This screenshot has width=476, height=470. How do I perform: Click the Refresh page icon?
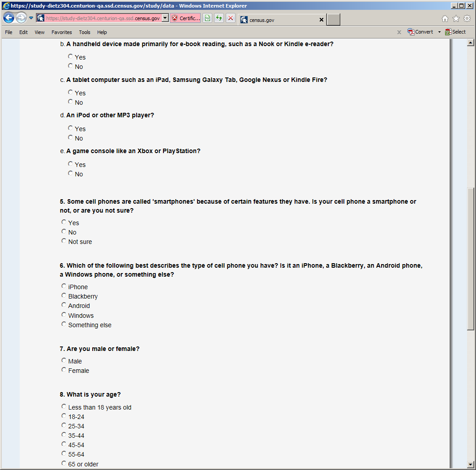tap(219, 18)
